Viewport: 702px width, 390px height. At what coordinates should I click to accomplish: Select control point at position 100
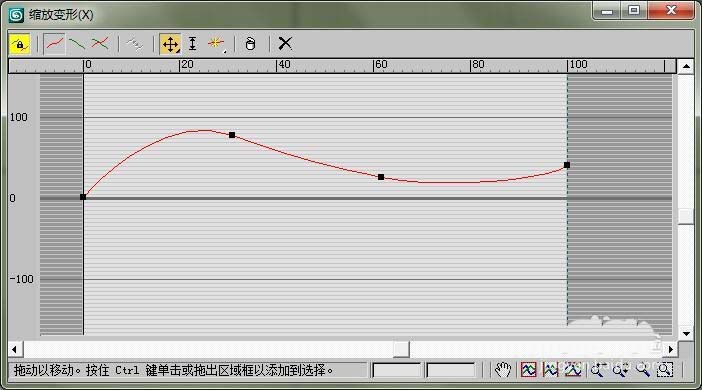pyautogui.click(x=567, y=165)
